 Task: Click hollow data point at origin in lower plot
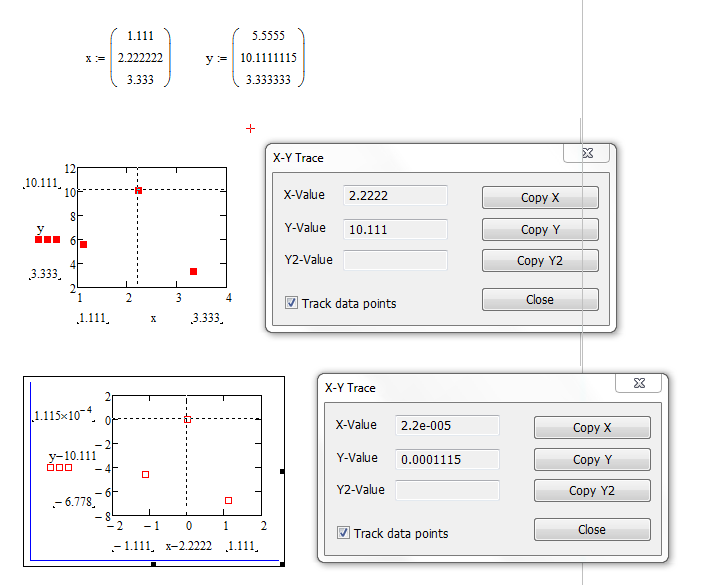point(188,420)
